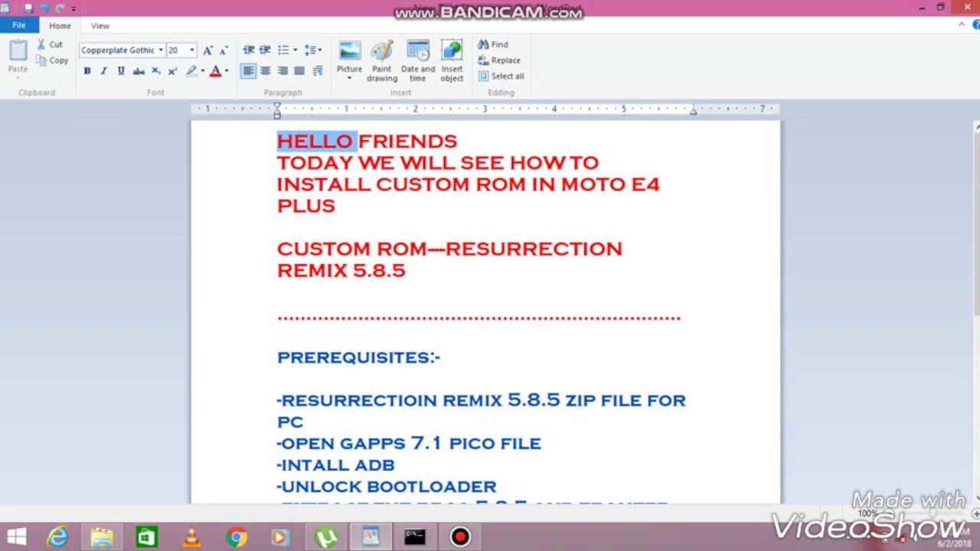Align text right
Viewport: 980px width, 551px height.
(x=283, y=70)
